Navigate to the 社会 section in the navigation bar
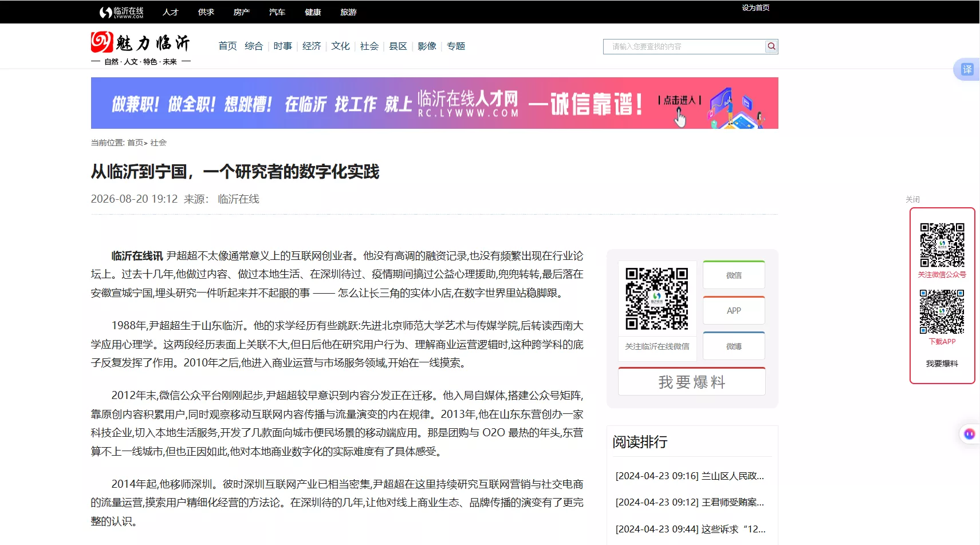 (369, 46)
